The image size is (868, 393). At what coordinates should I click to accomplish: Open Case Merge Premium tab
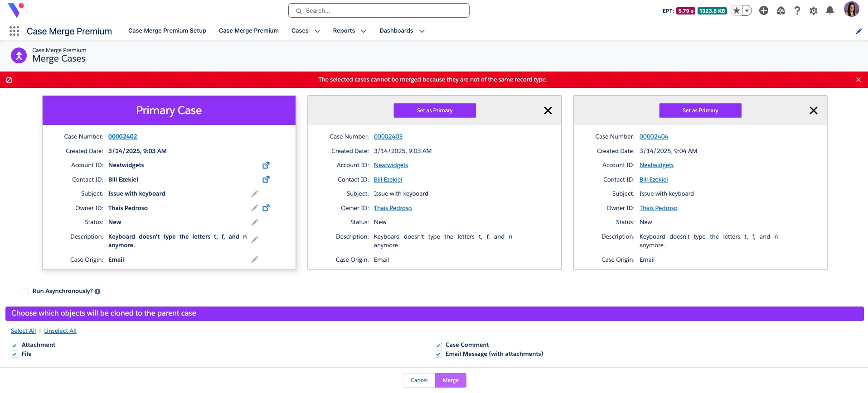coord(249,31)
